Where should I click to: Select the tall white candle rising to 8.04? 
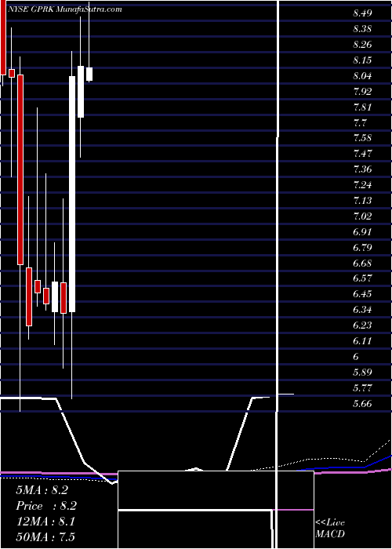coord(72,194)
